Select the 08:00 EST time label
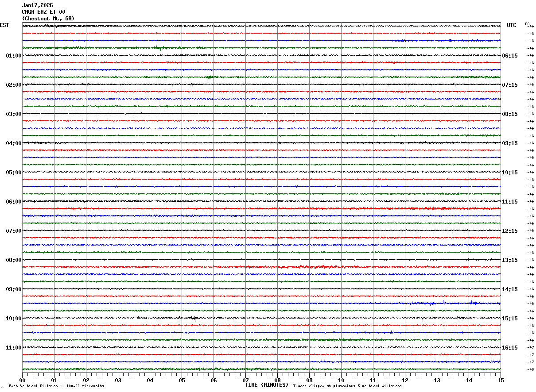This screenshot has height=392, width=536. (x=14, y=260)
